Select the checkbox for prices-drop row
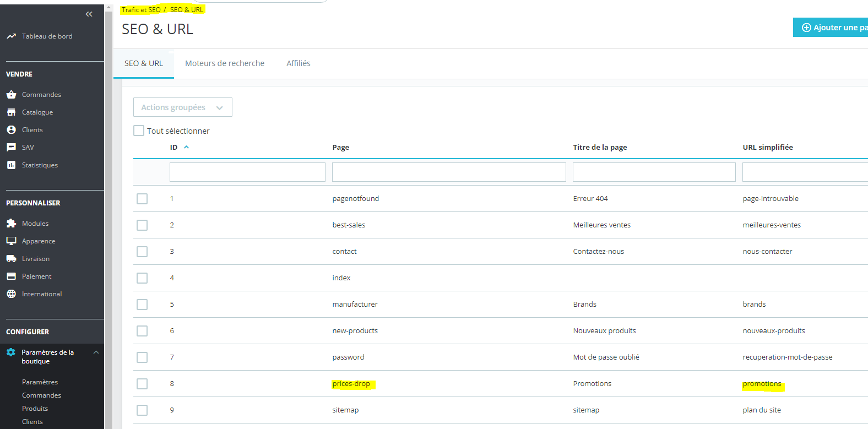Image resolution: width=868 pixels, height=429 pixels. tap(142, 384)
